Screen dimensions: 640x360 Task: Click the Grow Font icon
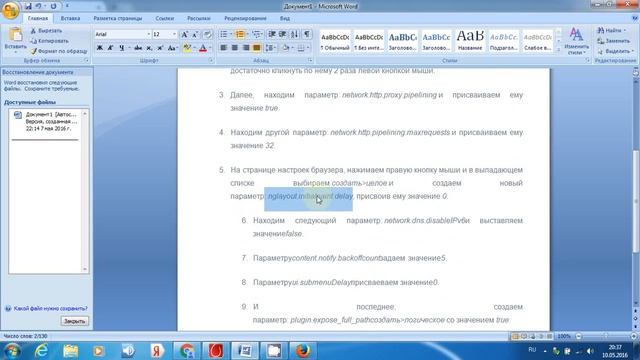[x=184, y=34]
